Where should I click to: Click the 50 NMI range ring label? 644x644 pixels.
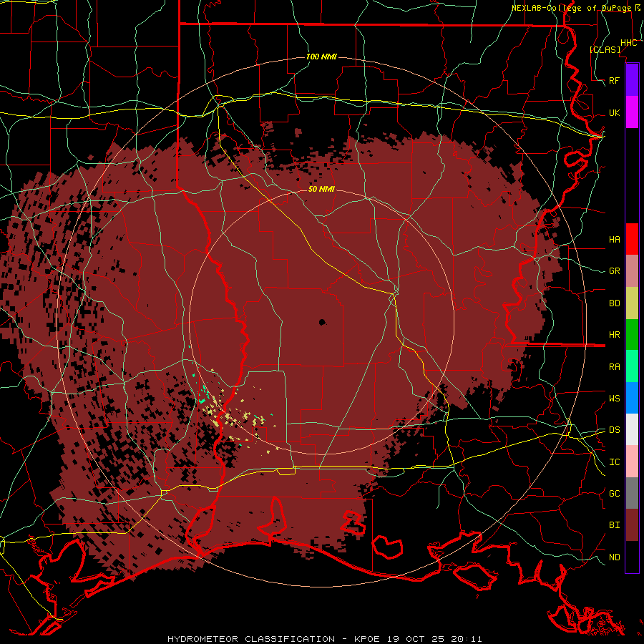click(321, 189)
